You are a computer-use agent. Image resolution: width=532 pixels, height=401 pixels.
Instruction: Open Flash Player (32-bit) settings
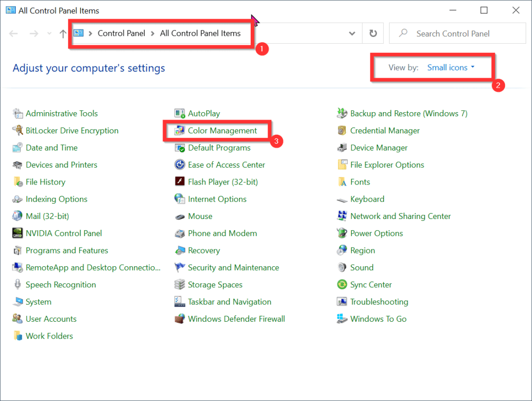[223, 182]
